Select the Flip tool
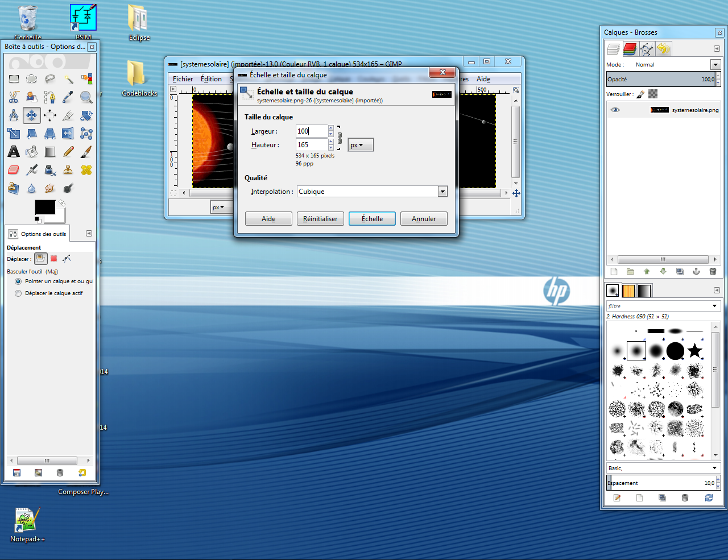The width and height of the screenshot is (728, 560). coord(68,134)
